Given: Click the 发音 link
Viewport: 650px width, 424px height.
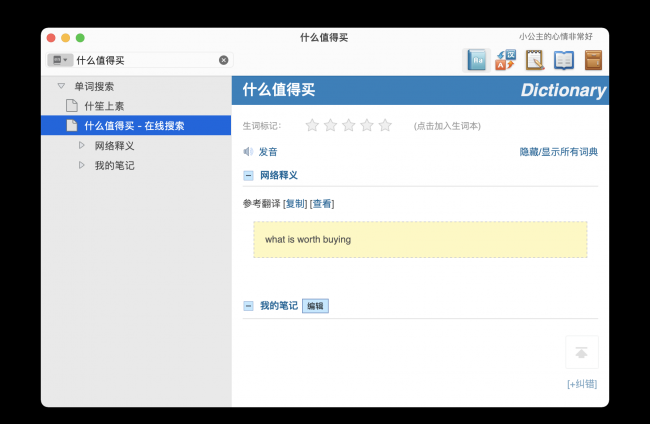Looking at the screenshot, I should pyautogui.click(x=268, y=152).
